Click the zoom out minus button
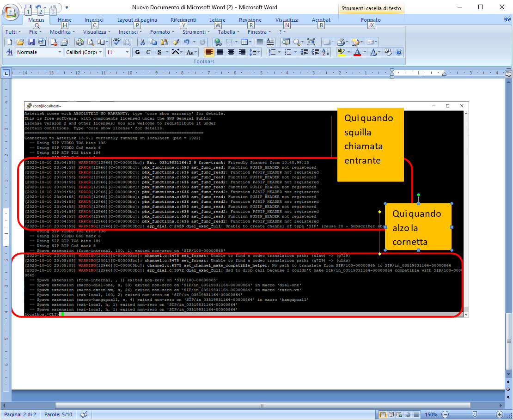The height and width of the screenshot is (420, 513). click(x=445, y=414)
